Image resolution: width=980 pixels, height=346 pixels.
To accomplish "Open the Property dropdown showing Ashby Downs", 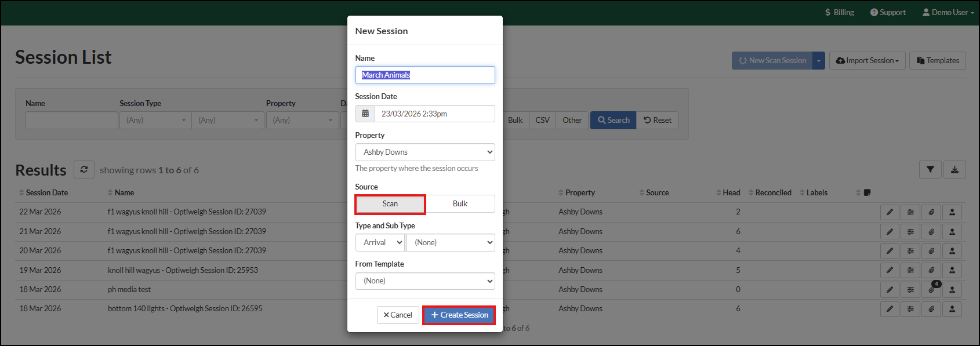I will (425, 152).
